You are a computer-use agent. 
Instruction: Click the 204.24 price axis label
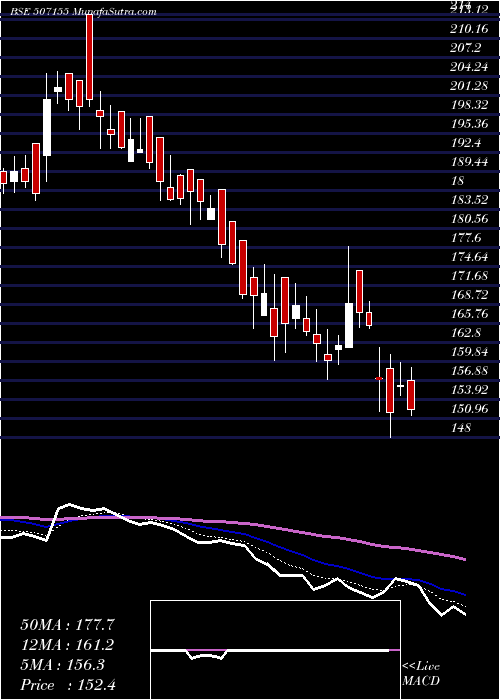pyautogui.click(x=470, y=67)
